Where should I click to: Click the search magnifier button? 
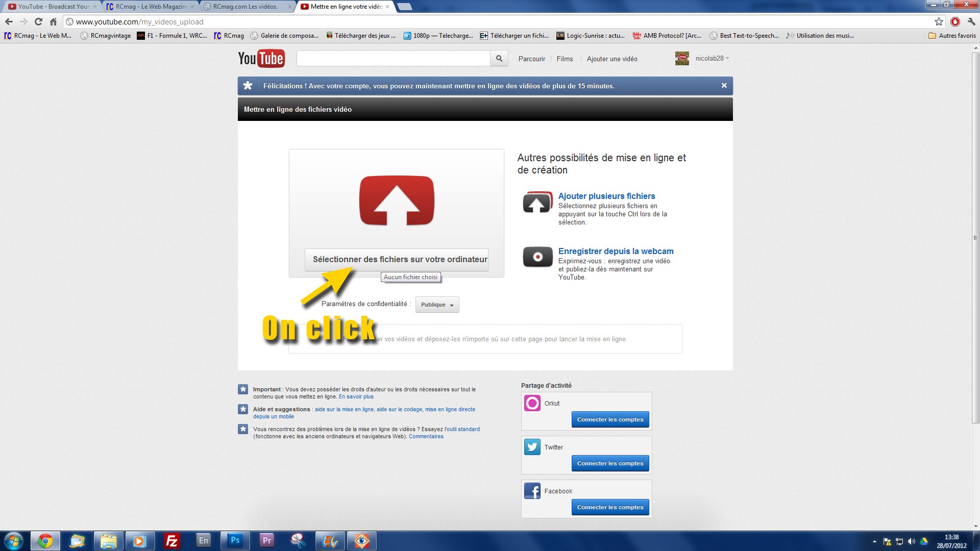499,59
